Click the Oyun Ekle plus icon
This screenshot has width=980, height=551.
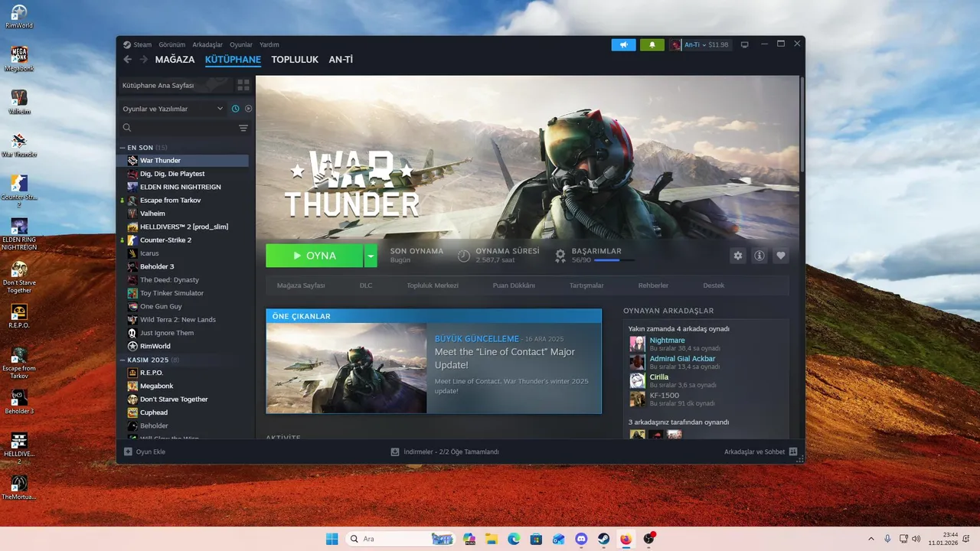(128, 452)
